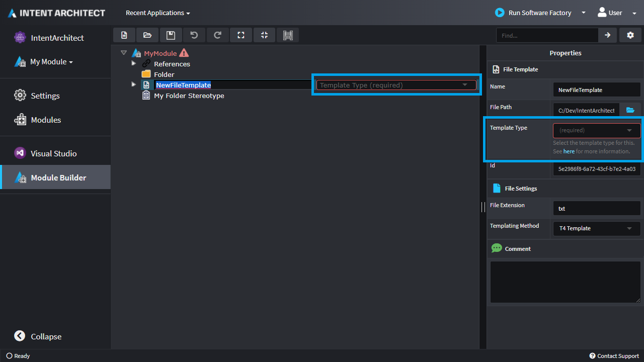Image resolution: width=644 pixels, height=362 pixels.
Task: Click the File Path field
Action: pos(586,110)
